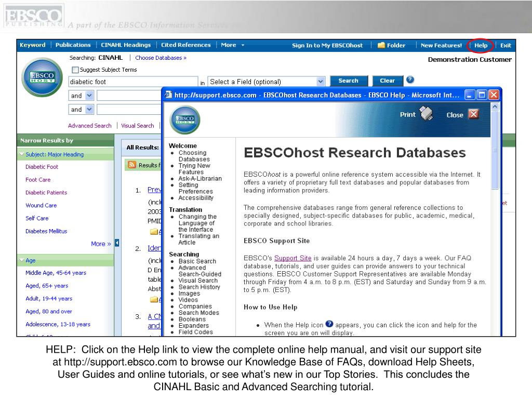This screenshot has height=399, width=532.
Task: Filter by Aged, 65+ years
Action: (x=47, y=286)
